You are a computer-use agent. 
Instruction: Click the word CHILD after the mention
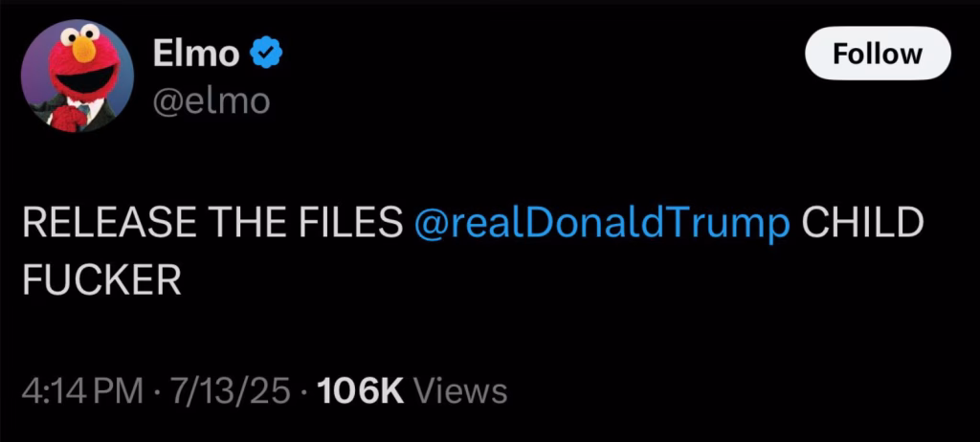pyautogui.click(x=862, y=223)
